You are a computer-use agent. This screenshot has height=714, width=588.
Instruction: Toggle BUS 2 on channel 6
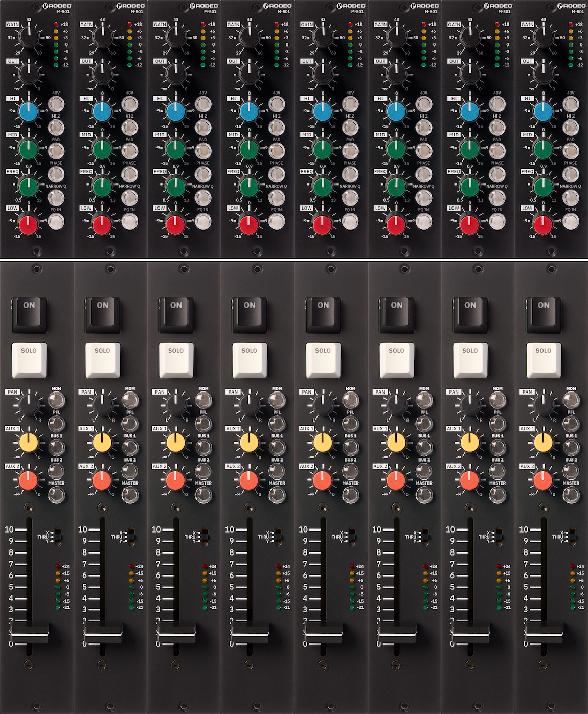tap(424, 471)
